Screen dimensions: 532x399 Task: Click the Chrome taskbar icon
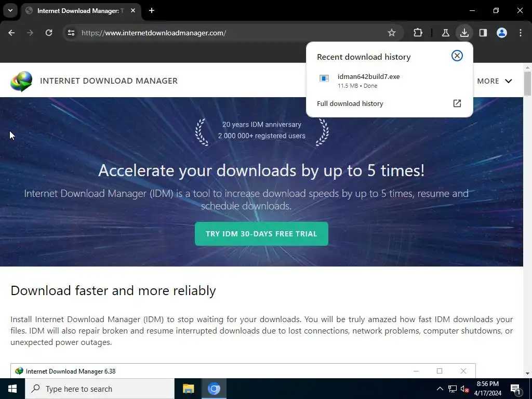point(214,389)
